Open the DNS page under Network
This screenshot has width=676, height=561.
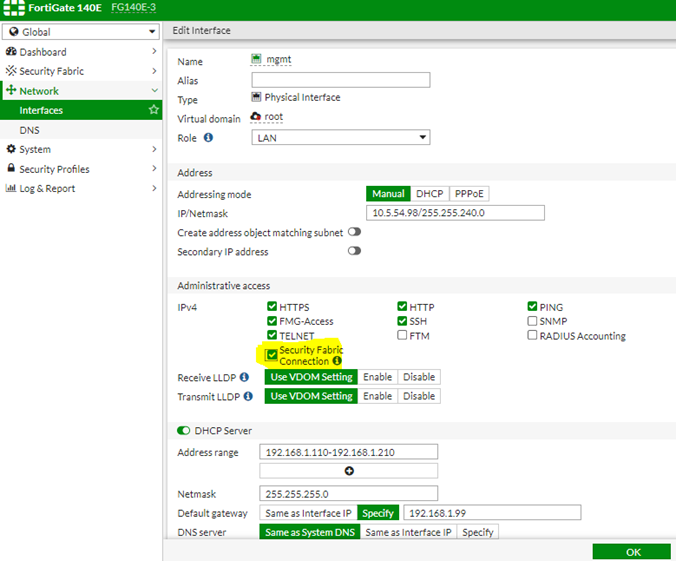coord(30,130)
